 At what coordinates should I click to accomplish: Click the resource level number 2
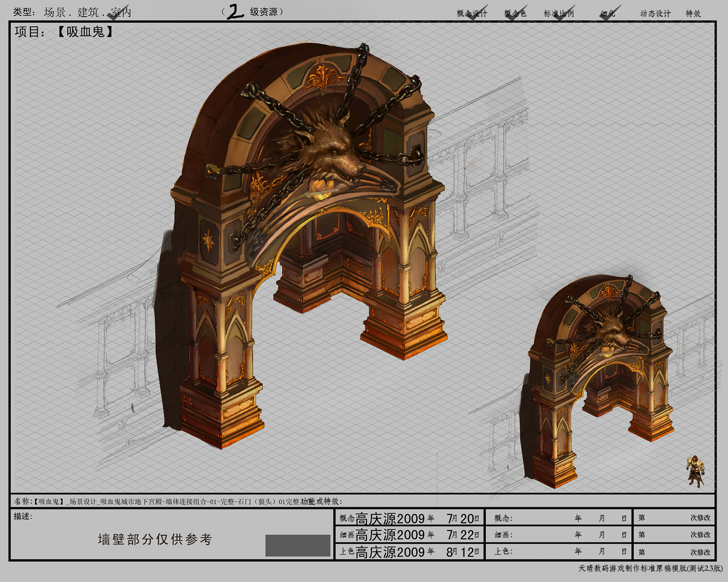tap(235, 12)
